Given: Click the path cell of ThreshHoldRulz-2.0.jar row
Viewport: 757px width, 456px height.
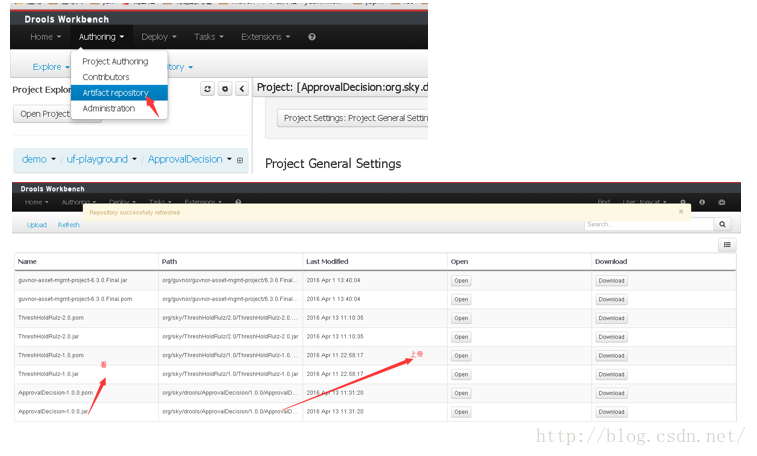Looking at the screenshot, I should point(230,337).
